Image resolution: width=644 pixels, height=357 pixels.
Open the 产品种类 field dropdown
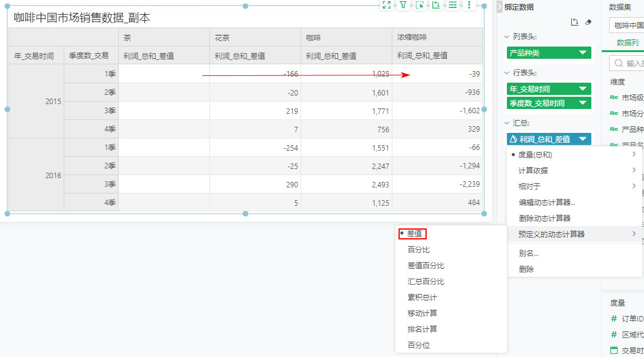click(582, 53)
